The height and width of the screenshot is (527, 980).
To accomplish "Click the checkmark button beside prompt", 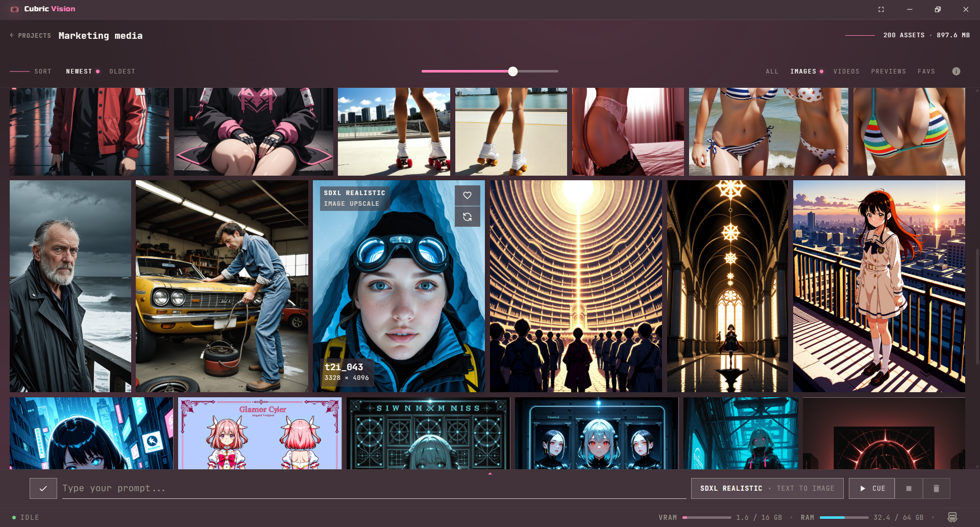I will [x=43, y=489].
